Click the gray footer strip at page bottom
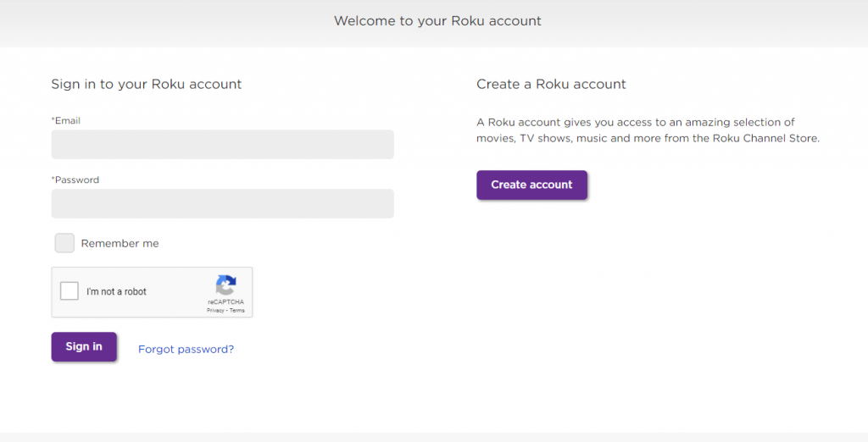The width and height of the screenshot is (868, 442). tap(434, 437)
